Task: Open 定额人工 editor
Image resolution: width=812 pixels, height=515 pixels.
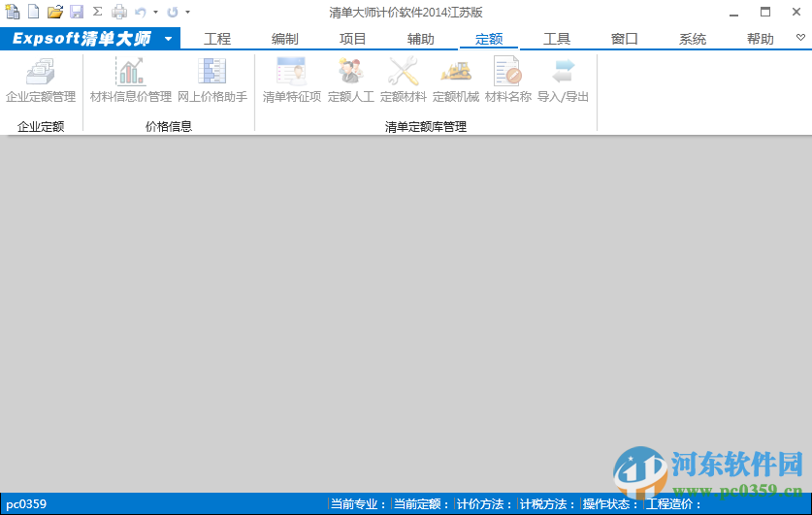Action: point(351,80)
